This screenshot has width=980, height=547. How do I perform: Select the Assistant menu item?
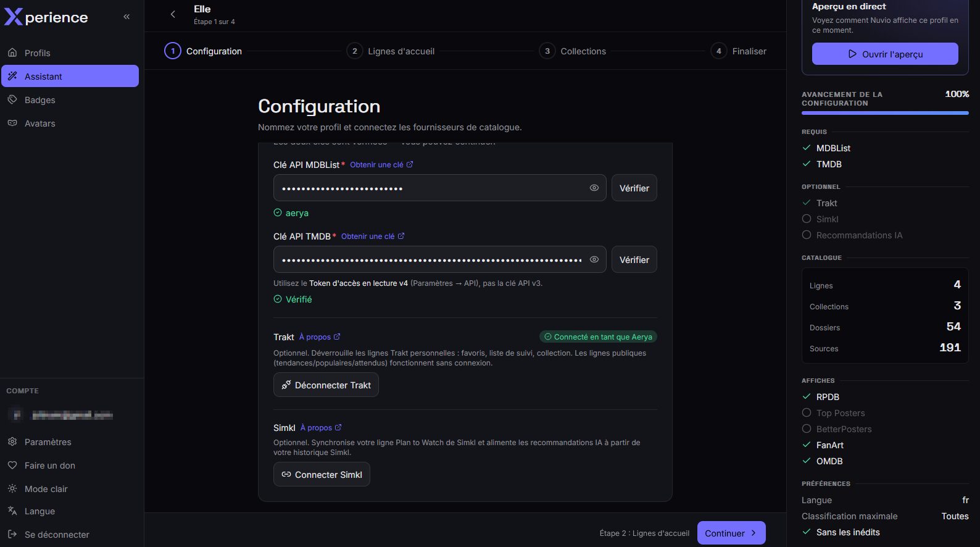pyautogui.click(x=70, y=77)
